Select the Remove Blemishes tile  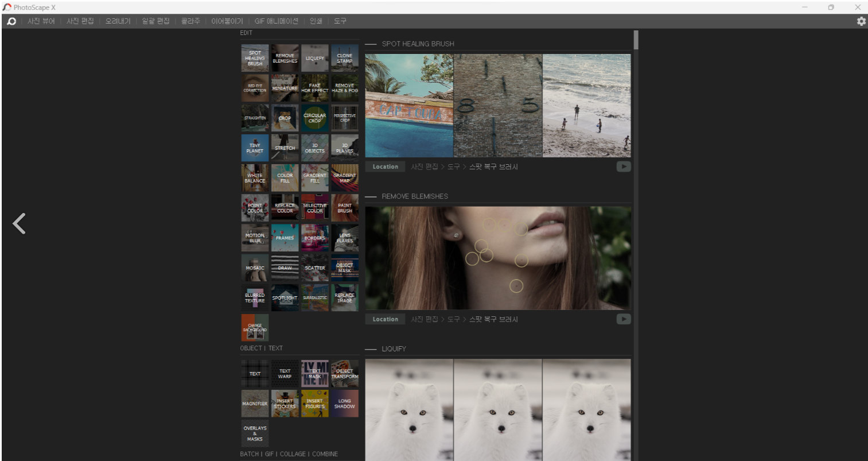pyautogui.click(x=285, y=58)
